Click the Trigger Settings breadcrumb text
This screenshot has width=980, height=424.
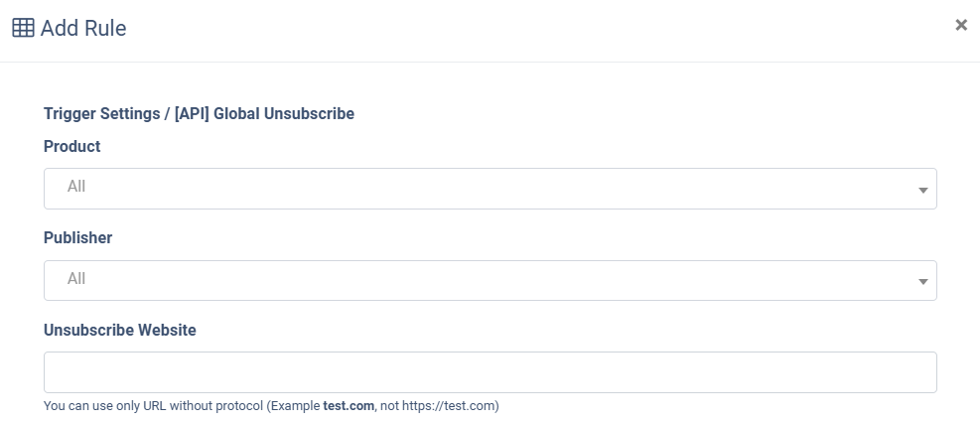pos(101,114)
